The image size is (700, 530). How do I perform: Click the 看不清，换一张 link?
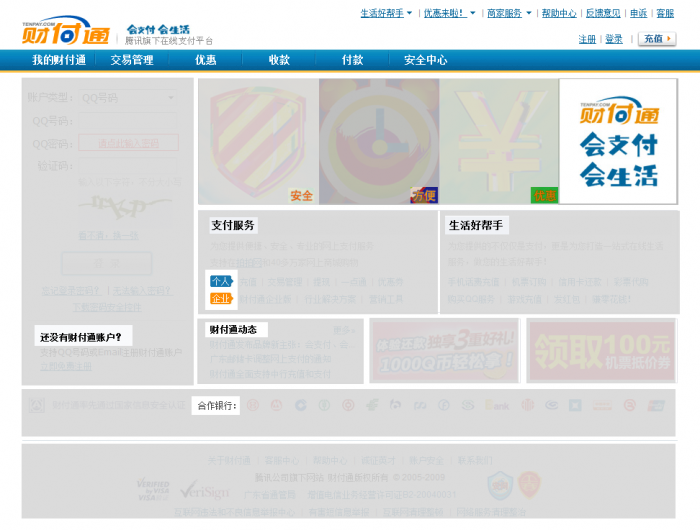[x=108, y=235]
